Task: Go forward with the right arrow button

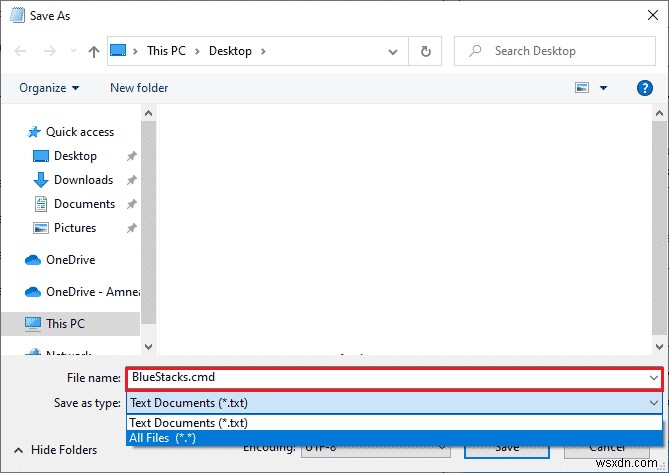Action: (50, 51)
